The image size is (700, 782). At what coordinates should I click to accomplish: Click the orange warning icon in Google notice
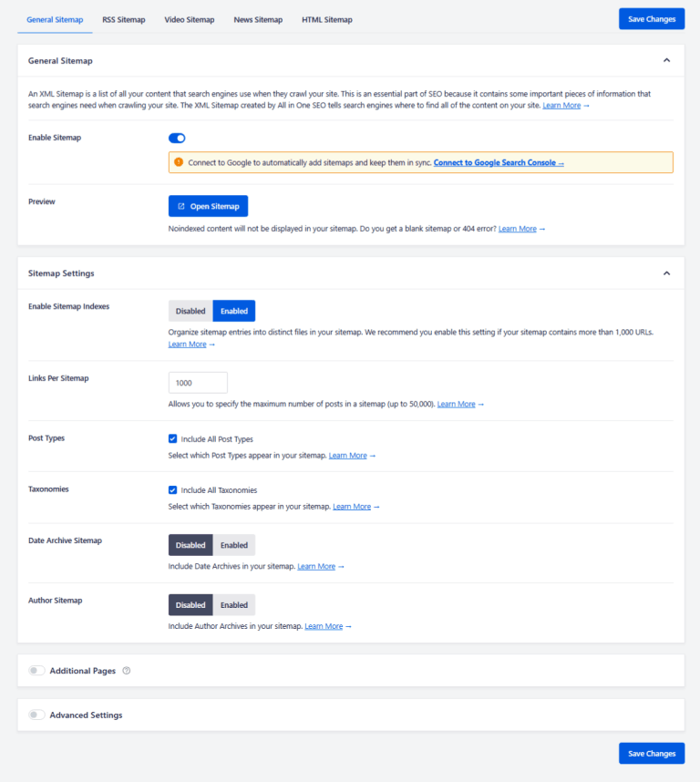pyautogui.click(x=179, y=162)
